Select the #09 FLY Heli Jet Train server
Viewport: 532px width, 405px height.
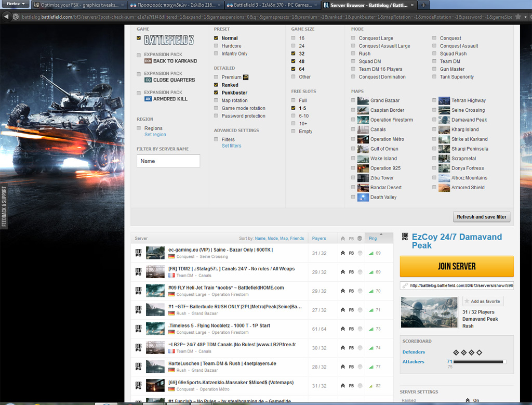pyautogui.click(x=262, y=291)
